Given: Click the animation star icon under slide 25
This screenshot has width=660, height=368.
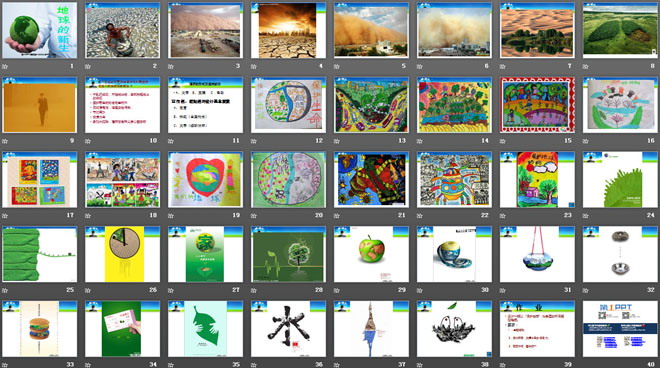Looking at the screenshot, I should pyautogui.click(x=5, y=290).
